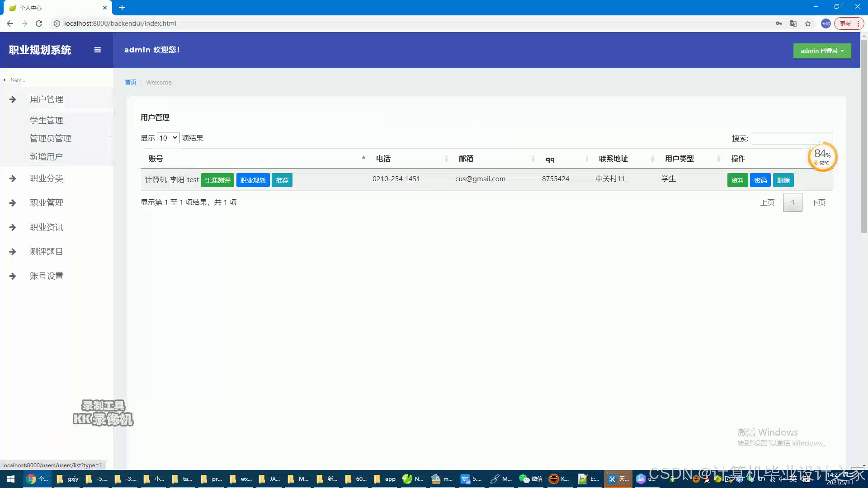Open the admin 已登录 dropdown

click(822, 51)
